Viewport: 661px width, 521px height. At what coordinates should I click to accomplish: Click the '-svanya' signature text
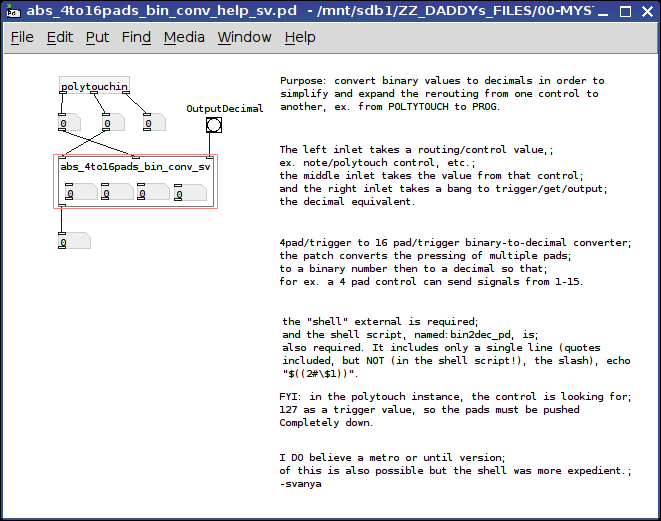coord(300,484)
